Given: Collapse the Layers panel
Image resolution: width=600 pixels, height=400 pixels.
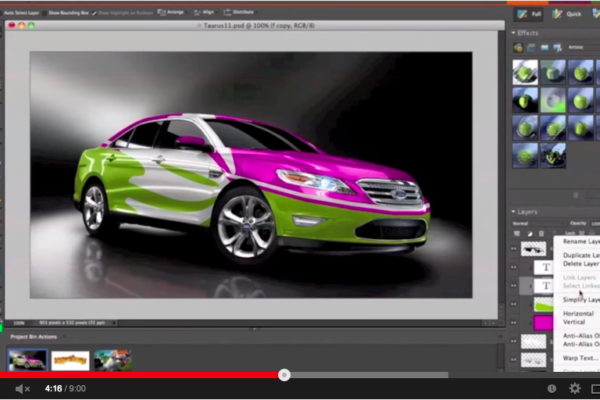Looking at the screenshot, I should pos(514,212).
